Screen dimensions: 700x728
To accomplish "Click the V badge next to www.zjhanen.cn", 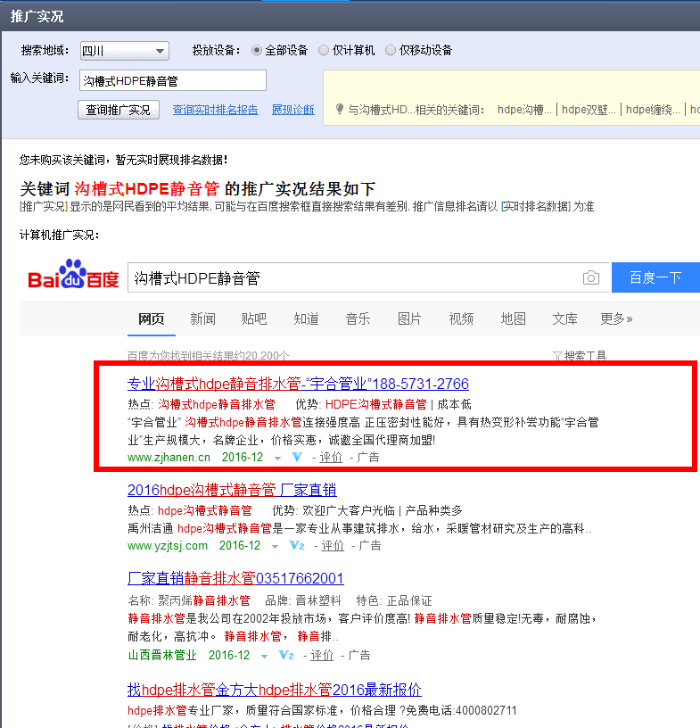I will (297, 458).
